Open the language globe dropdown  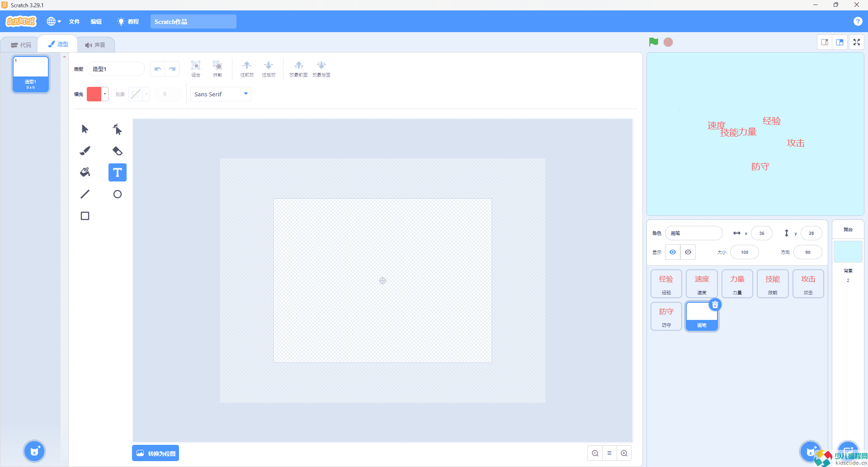click(53, 21)
